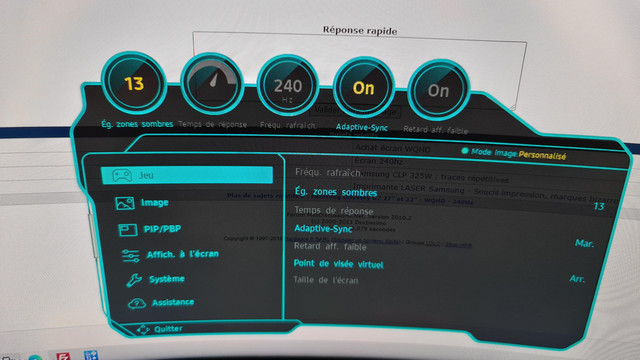Select Temps de réponse in settings list
640x360 pixels.
(x=334, y=211)
